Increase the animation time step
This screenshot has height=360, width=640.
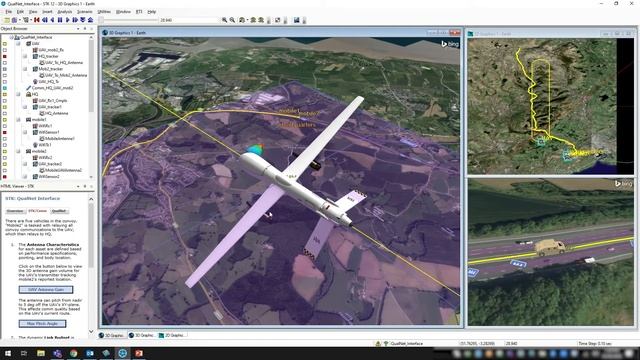90,20
